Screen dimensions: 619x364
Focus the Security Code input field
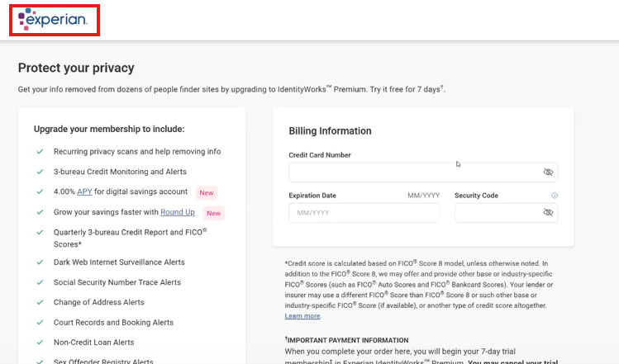(x=506, y=213)
